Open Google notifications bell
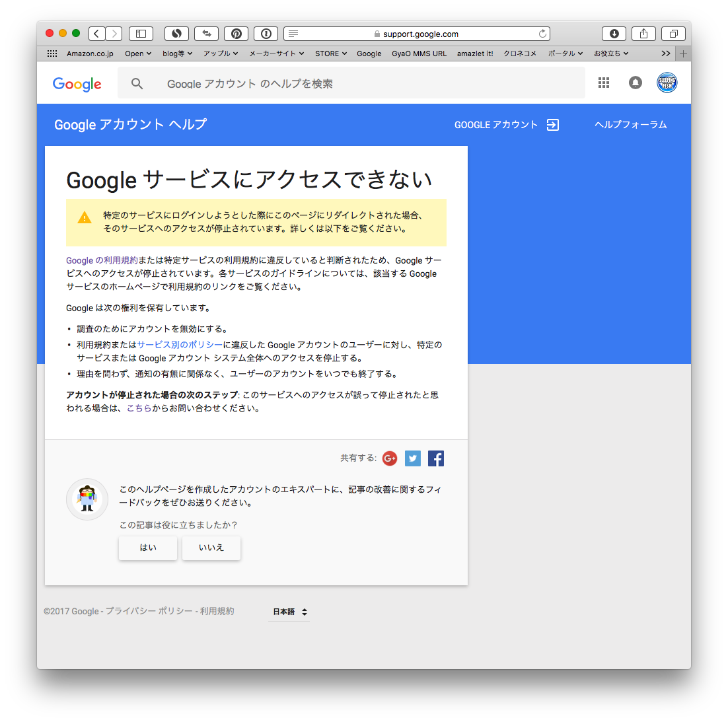The height and width of the screenshot is (722, 728). tap(635, 83)
